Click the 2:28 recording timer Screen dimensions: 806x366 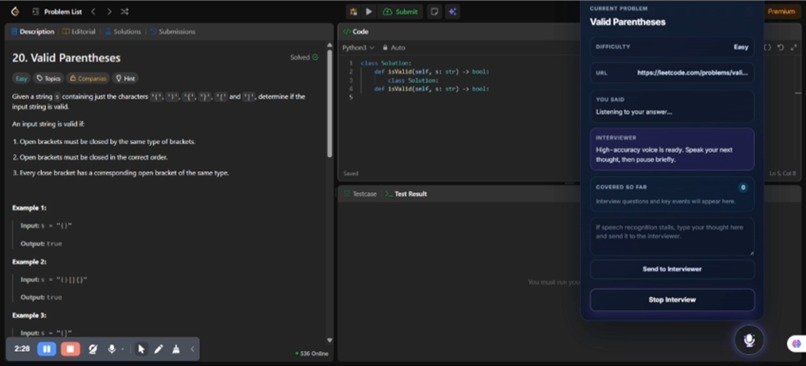(22, 349)
